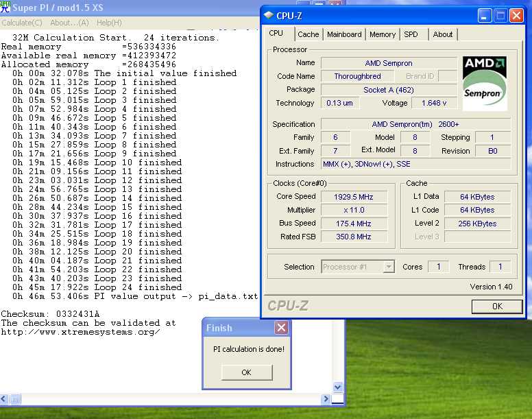Click the Threads value field
Viewport: 532px width, 419px height.
pos(500,267)
